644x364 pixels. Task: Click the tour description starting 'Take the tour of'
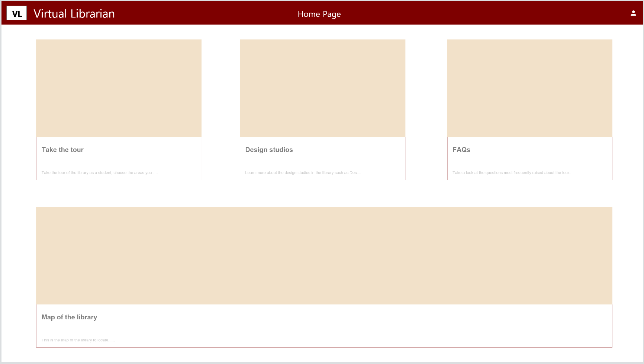[x=99, y=173]
